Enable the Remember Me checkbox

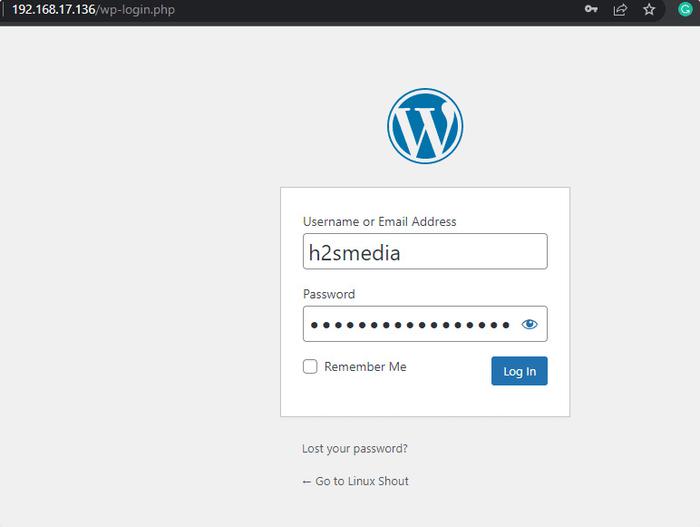click(x=310, y=367)
